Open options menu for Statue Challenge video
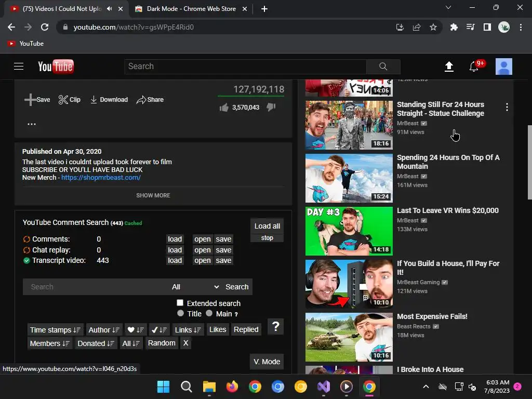This screenshot has height=399, width=532. click(507, 107)
